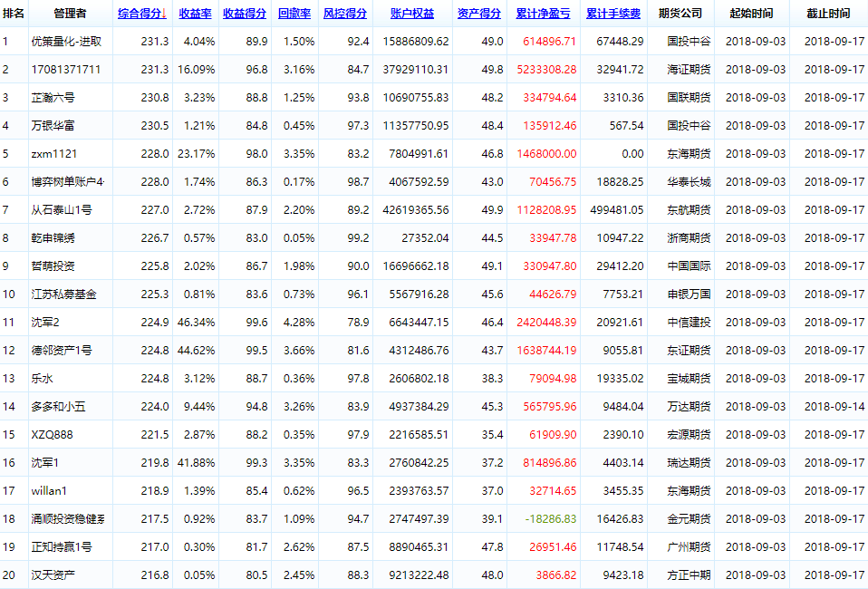Viewport: 868px width, 589px height.
Task: Sort table by 累计净盈亏 header
Action: click(x=543, y=14)
